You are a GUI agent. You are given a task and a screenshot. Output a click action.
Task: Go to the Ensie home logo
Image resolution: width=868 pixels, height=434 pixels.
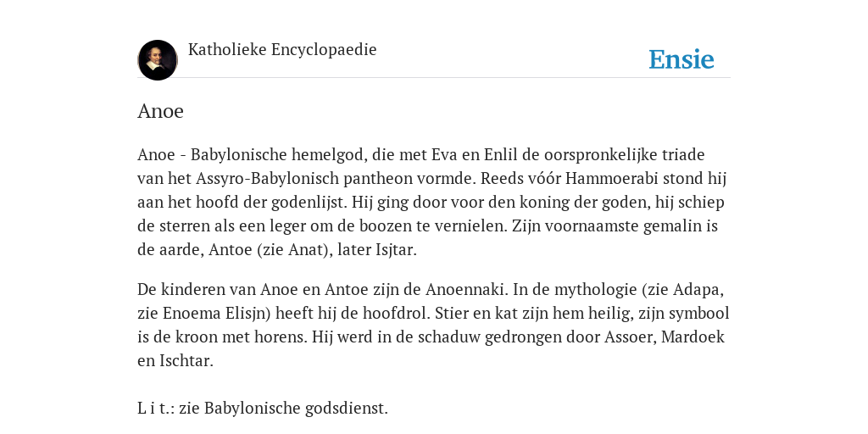tap(682, 59)
